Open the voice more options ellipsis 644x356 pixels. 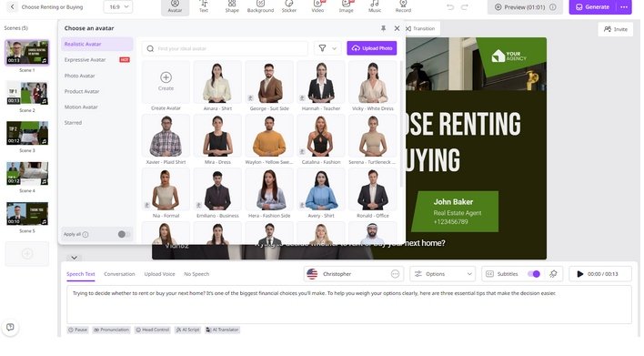coord(395,274)
